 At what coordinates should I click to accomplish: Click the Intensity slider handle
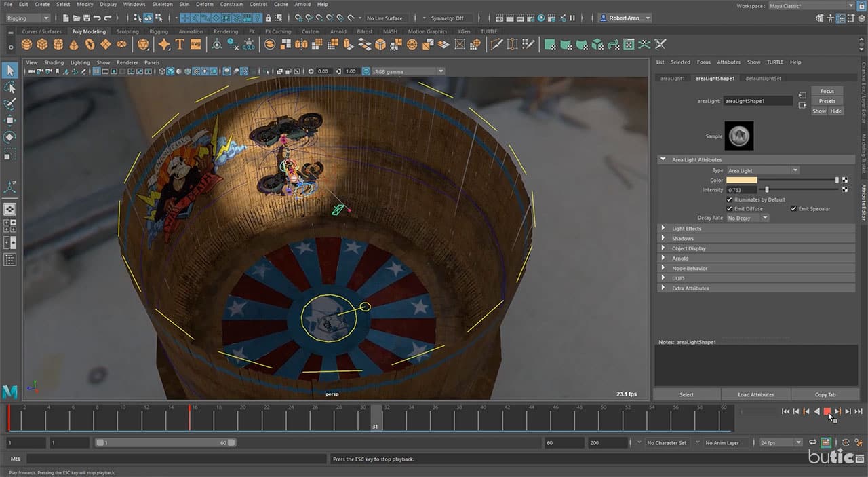pyautogui.click(x=766, y=190)
